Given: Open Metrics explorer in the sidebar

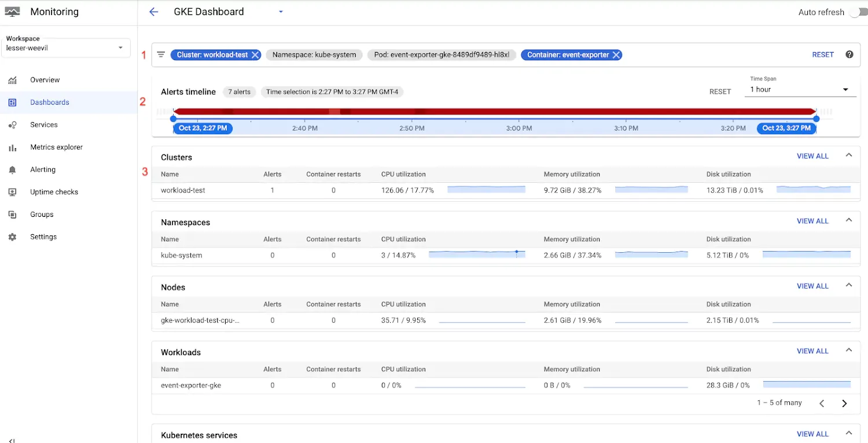Looking at the screenshot, I should [57, 147].
